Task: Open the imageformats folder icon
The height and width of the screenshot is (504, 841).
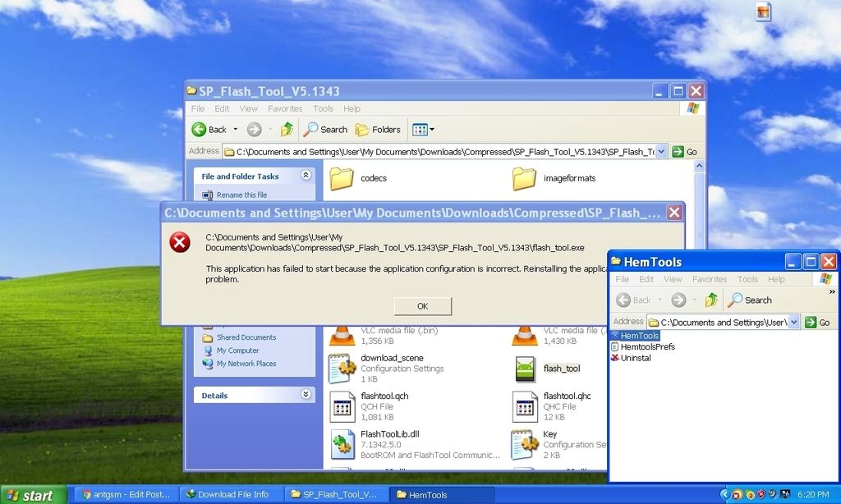Action: tap(524, 178)
